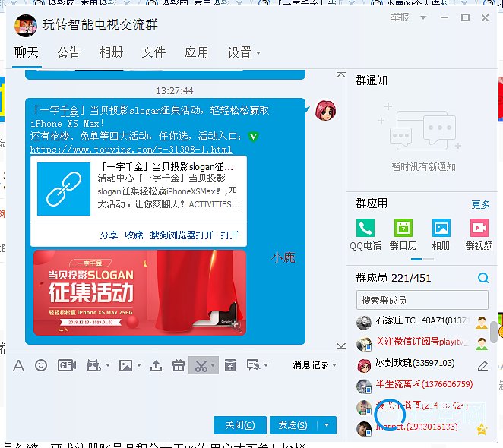Image resolution: width=503 pixels, height=448 pixels.
Task: Expand the screenshot scissors dropdown arrow
Action: (x=213, y=365)
